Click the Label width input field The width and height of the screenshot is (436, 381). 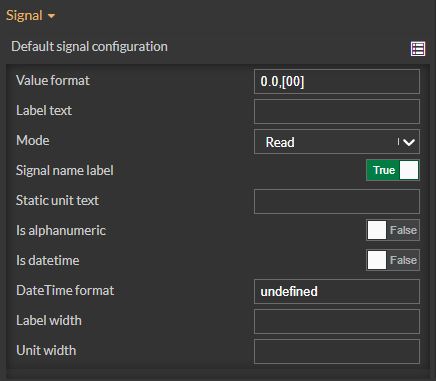(x=337, y=321)
